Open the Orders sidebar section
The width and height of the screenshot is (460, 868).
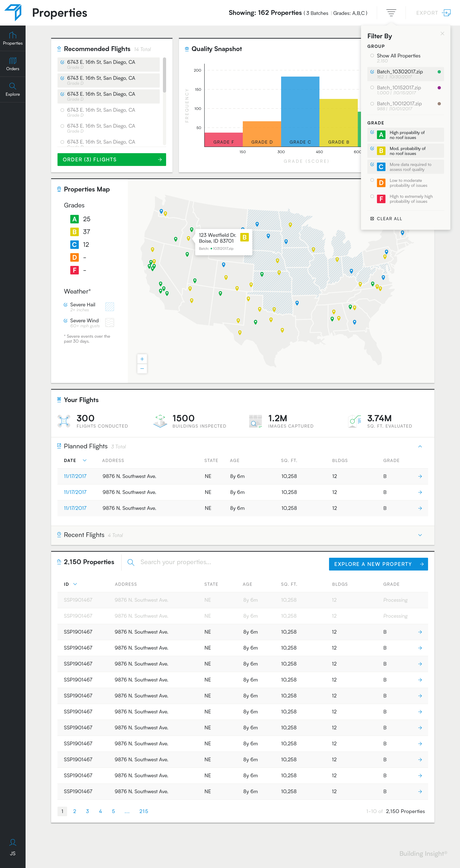point(12,64)
